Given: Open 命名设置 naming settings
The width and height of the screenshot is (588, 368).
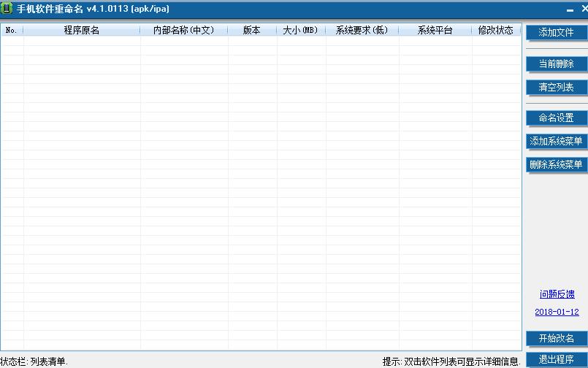Looking at the screenshot, I should 557,118.
